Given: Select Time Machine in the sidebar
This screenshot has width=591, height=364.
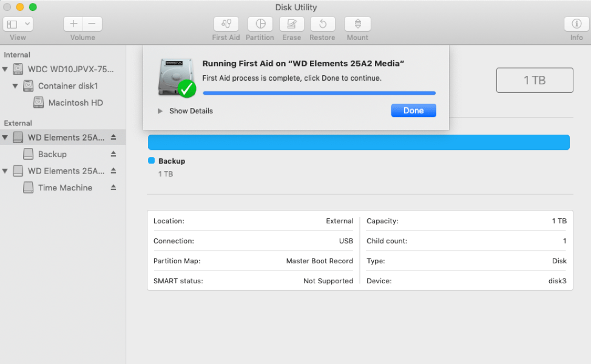Looking at the screenshot, I should (x=64, y=188).
